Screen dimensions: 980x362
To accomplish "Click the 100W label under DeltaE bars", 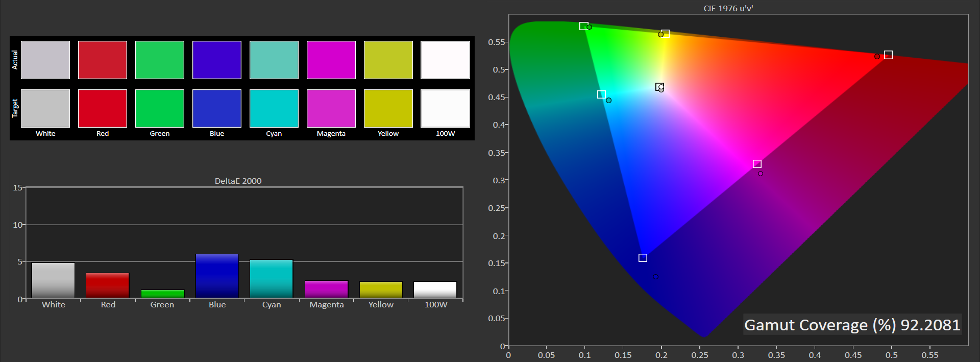I will [436, 304].
